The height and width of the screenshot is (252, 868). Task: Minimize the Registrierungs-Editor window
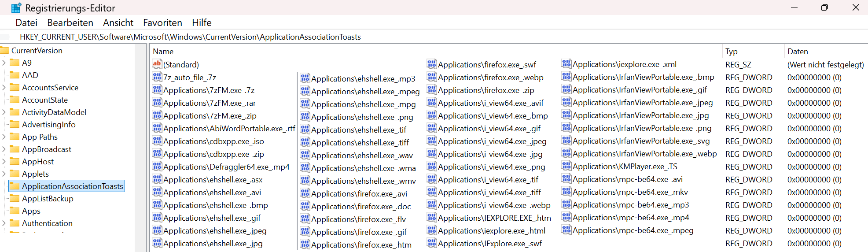pos(794,7)
